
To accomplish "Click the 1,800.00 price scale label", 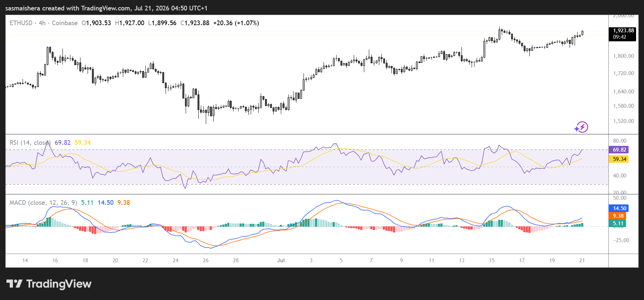I will pyautogui.click(x=624, y=56).
